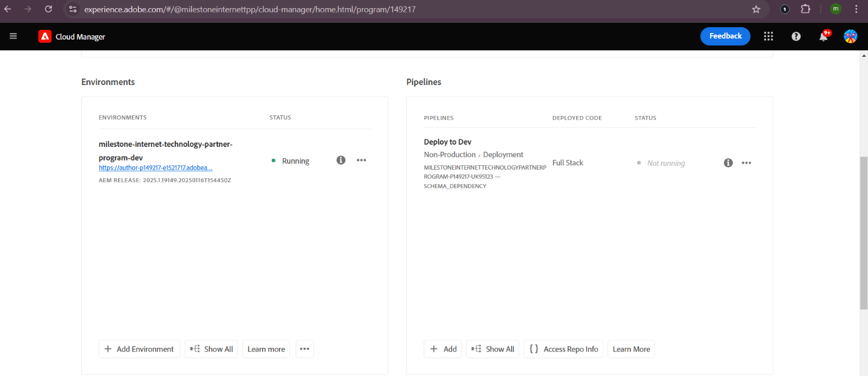Open the Chrome profile avatar 'm'

(836, 9)
